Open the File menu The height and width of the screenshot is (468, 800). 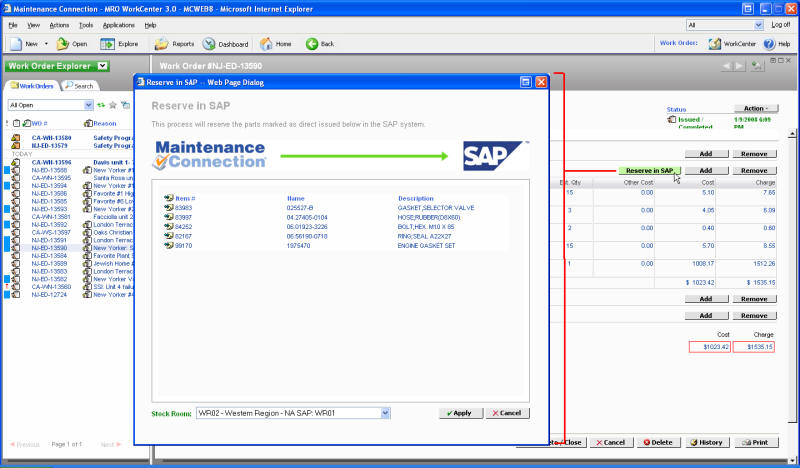coord(13,25)
